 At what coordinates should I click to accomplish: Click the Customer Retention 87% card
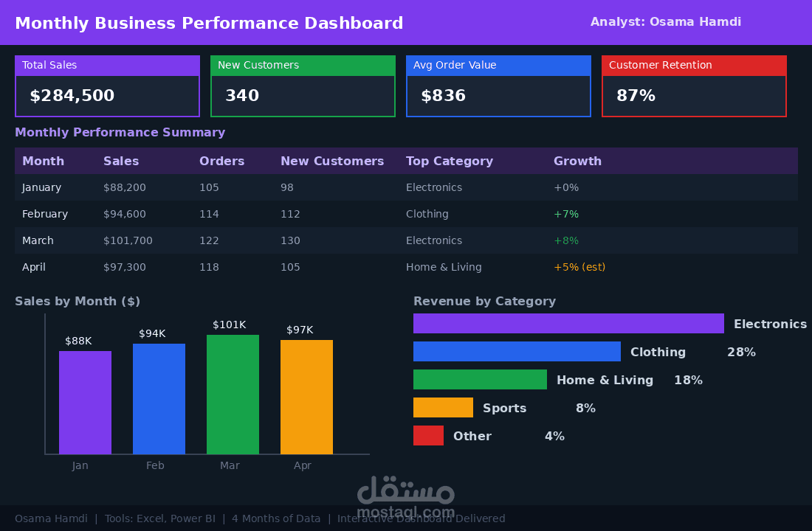click(x=694, y=86)
